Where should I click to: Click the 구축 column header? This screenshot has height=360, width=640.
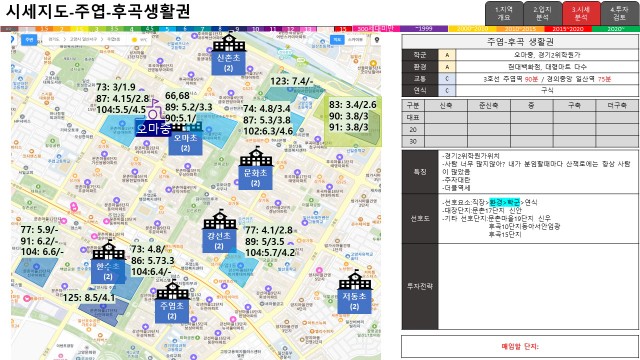[x=574, y=105]
